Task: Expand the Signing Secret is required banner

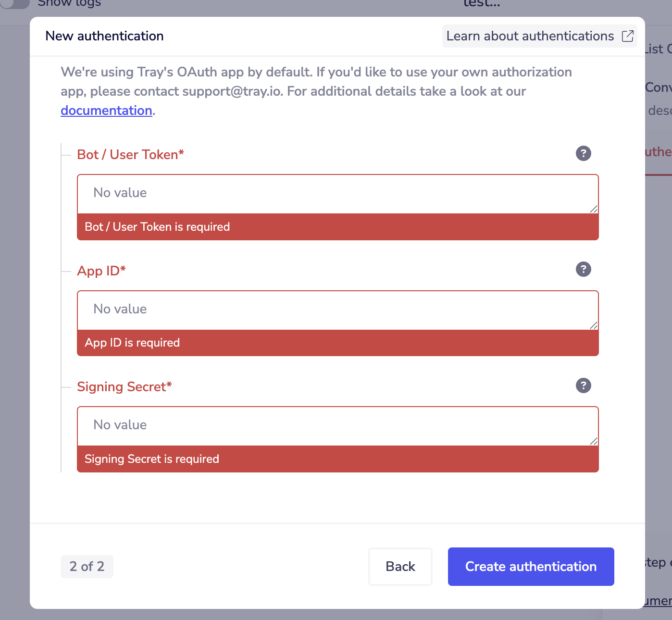Action: 337,459
